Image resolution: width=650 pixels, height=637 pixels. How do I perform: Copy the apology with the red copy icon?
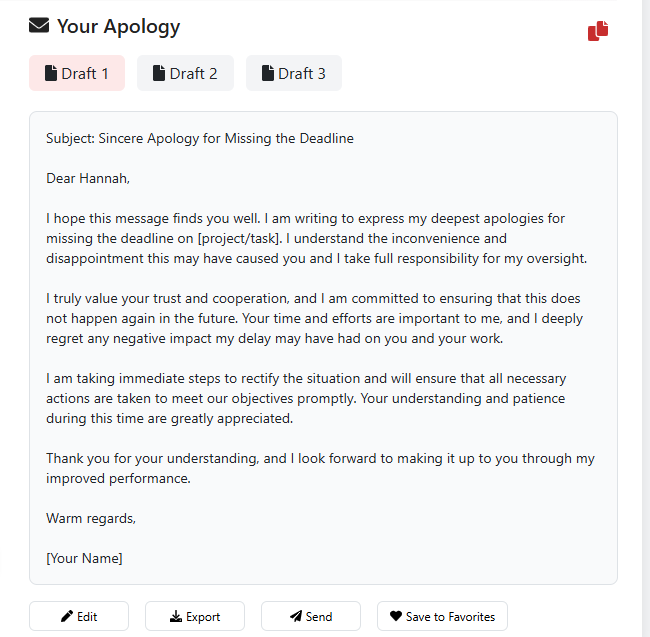coord(598,31)
